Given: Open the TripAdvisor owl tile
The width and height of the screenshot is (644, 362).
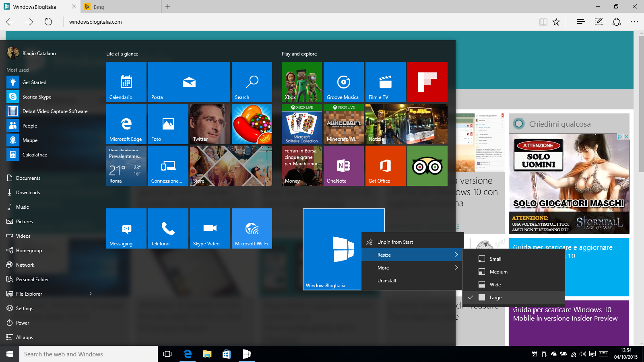Looking at the screenshot, I should tap(427, 166).
